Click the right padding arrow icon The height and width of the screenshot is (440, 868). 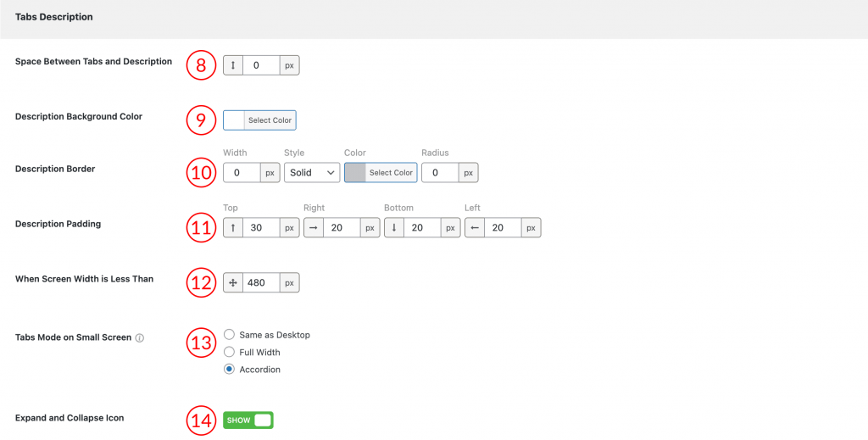(x=314, y=228)
